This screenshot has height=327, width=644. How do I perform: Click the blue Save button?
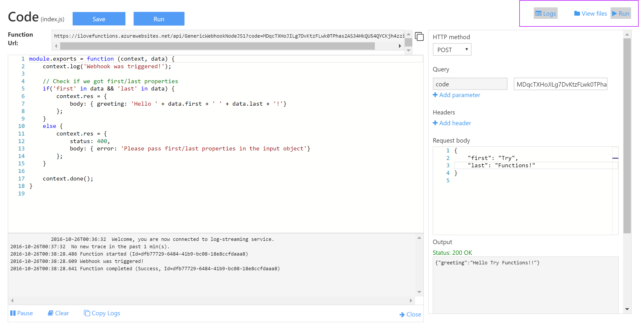99,19
